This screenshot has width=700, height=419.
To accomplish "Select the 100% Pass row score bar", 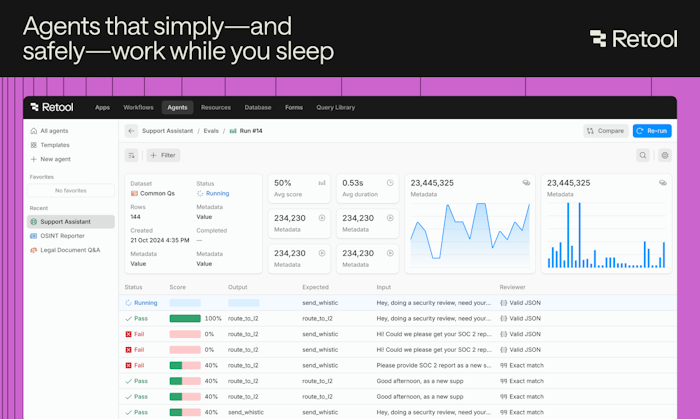I will click(x=185, y=319).
